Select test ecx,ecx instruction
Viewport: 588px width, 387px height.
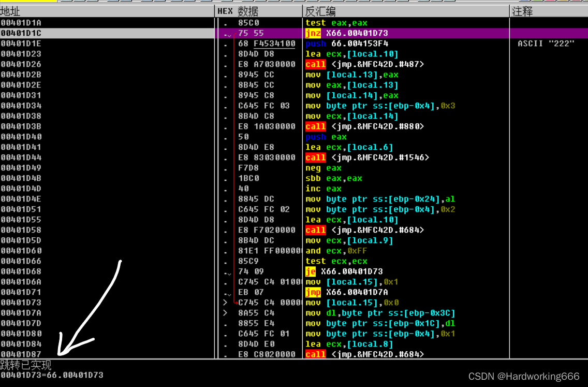coord(336,261)
